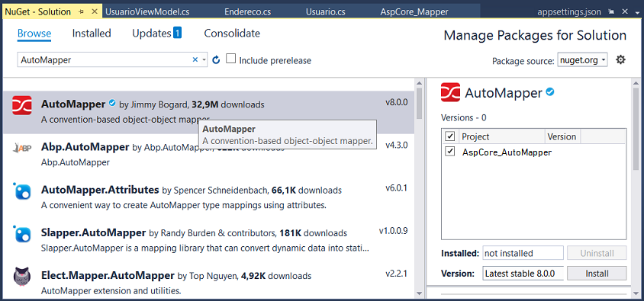Switch to the Installed tab
Image resolution: width=644 pixels, height=301 pixels.
(92, 34)
